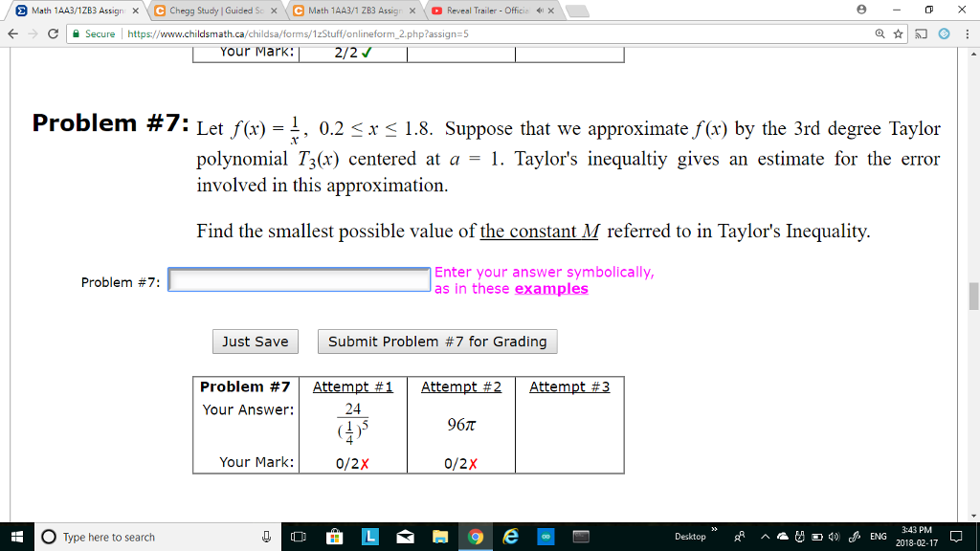Click the battery status icon

[815, 536]
